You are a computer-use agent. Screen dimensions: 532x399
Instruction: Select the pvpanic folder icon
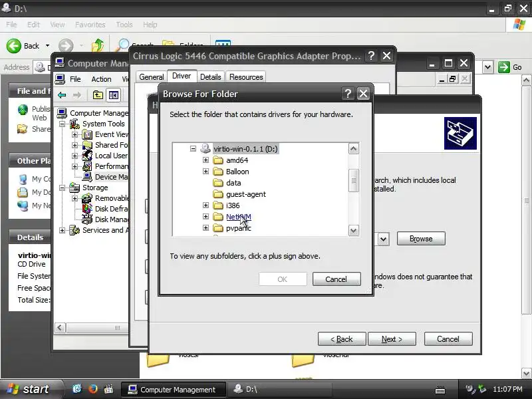pyautogui.click(x=218, y=228)
